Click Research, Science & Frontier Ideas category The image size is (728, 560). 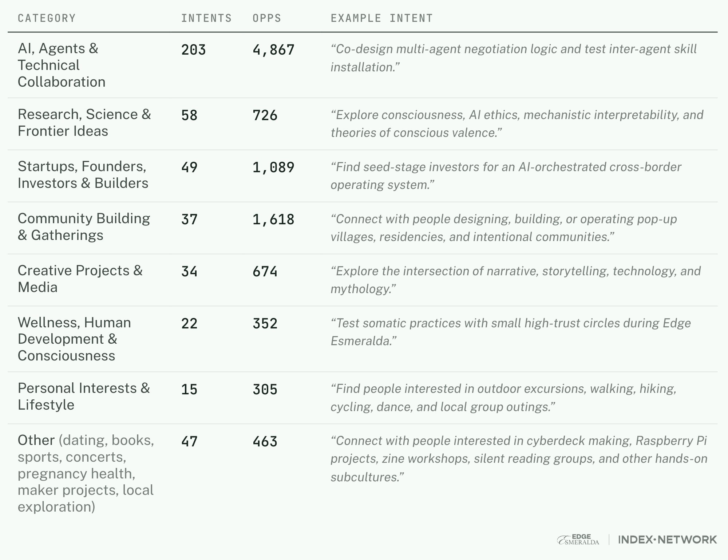click(84, 123)
